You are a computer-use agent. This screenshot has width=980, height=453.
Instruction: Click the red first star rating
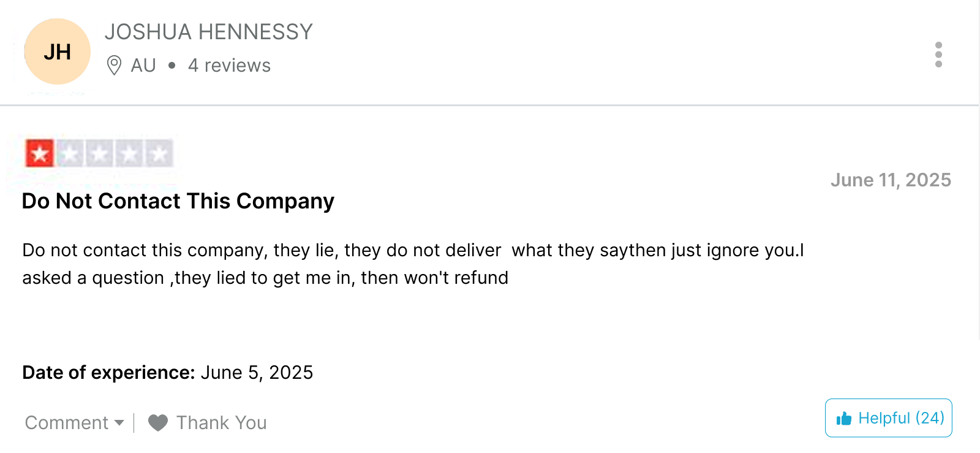coord(40,153)
